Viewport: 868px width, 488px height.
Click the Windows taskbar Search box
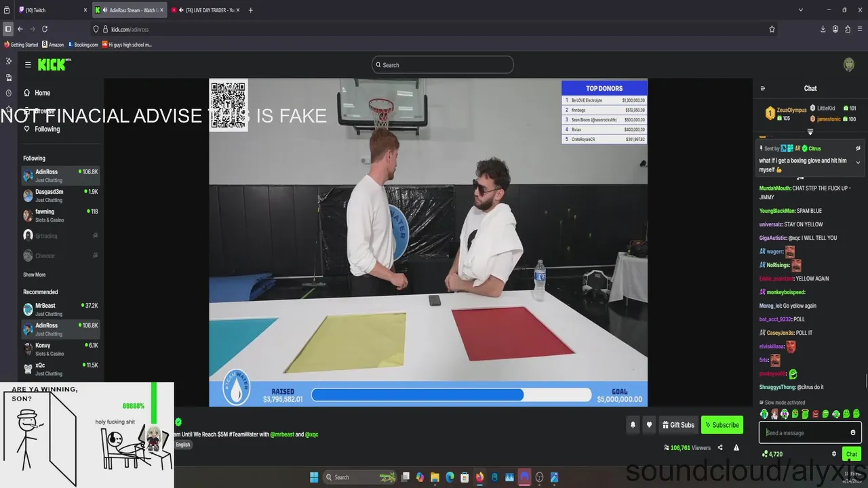click(359, 477)
